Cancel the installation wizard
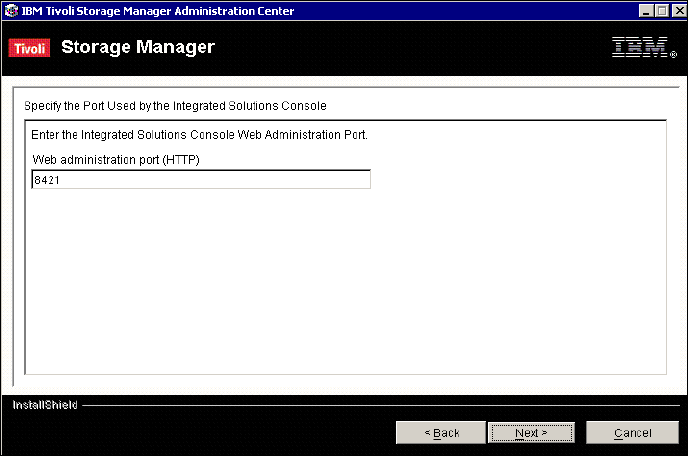The width and height of the screenshot is (688, 456). [x=632, y=433]
